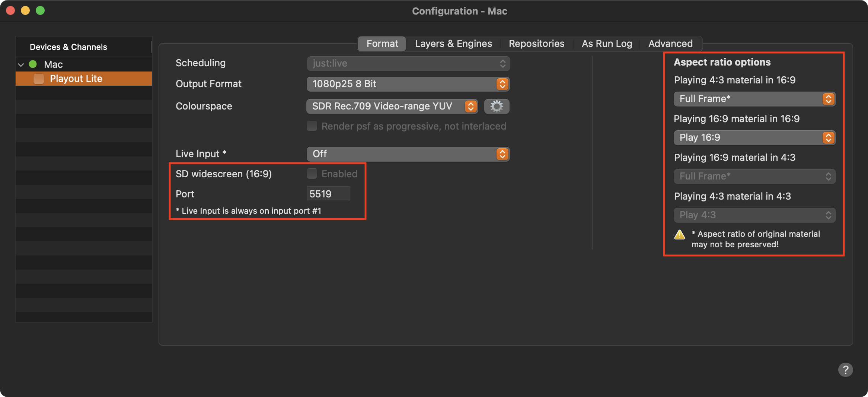
Task: Collapse the Mac device tree node
Action: click(21, 64)
